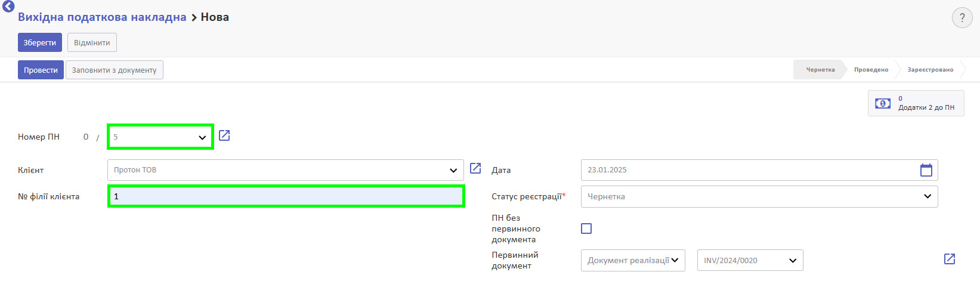
Task: Click the Зберегти button
Action: pyautogui.click(x=40, y=43)
